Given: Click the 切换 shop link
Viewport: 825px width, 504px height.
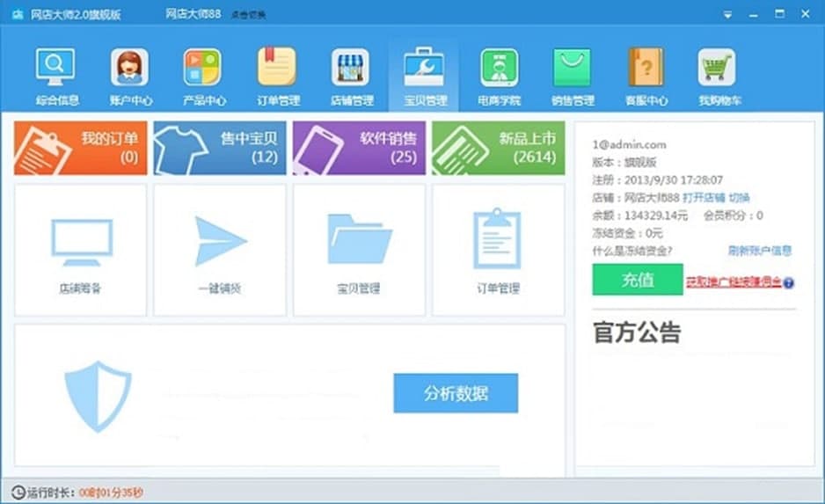Looking at the screenshot, I should tap(739, 198).
